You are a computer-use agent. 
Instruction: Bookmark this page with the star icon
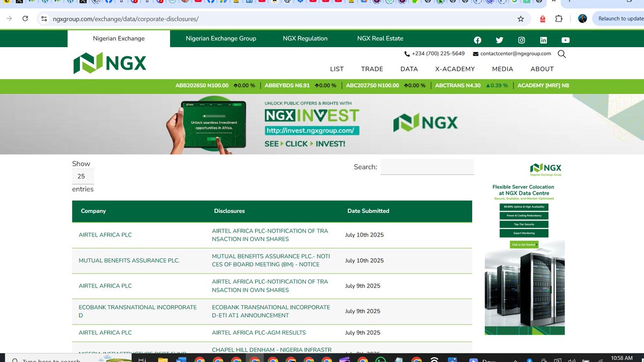coord(521,19)
